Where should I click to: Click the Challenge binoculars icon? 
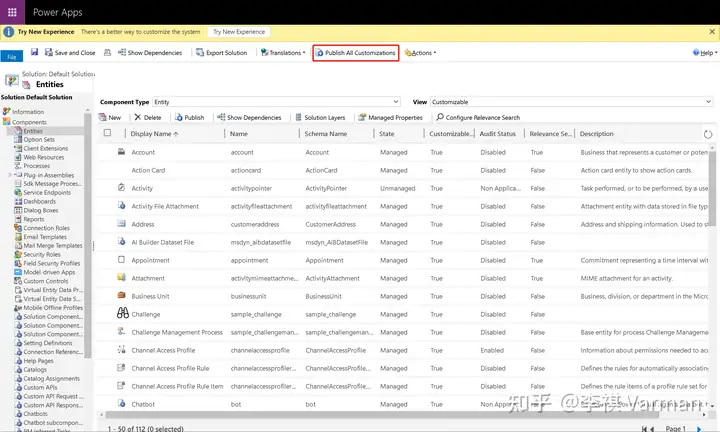pos(123,313)
